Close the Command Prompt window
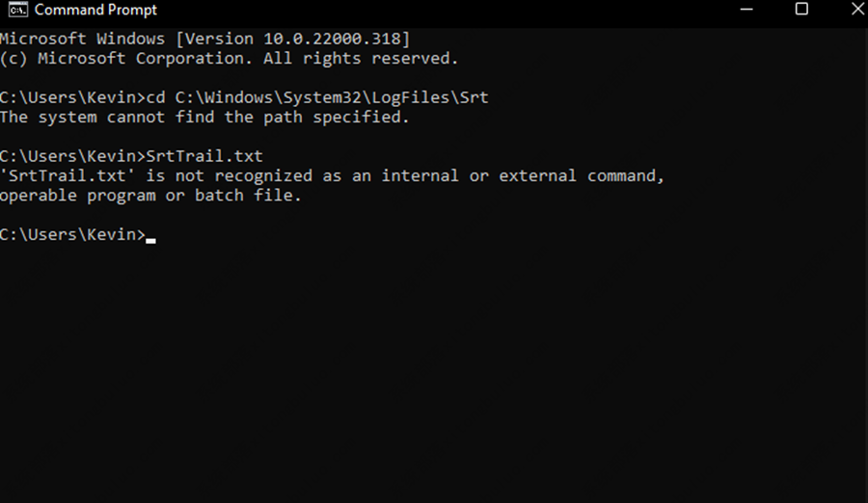This screenshot has width=868, height=503. [x=853, y=11]
